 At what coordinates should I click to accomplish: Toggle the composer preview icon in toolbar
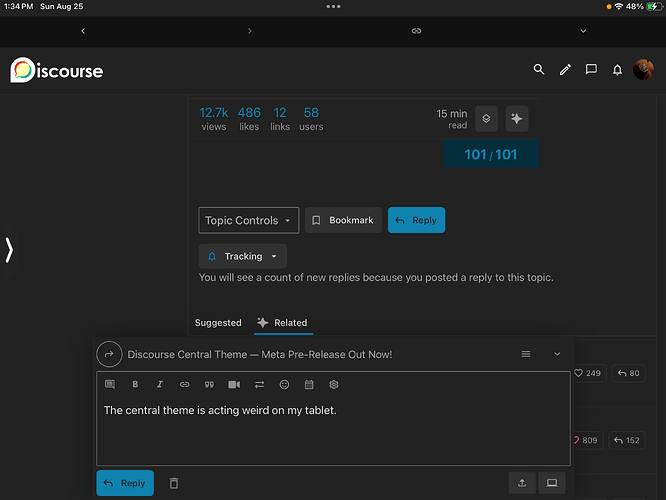coord(110,384)
